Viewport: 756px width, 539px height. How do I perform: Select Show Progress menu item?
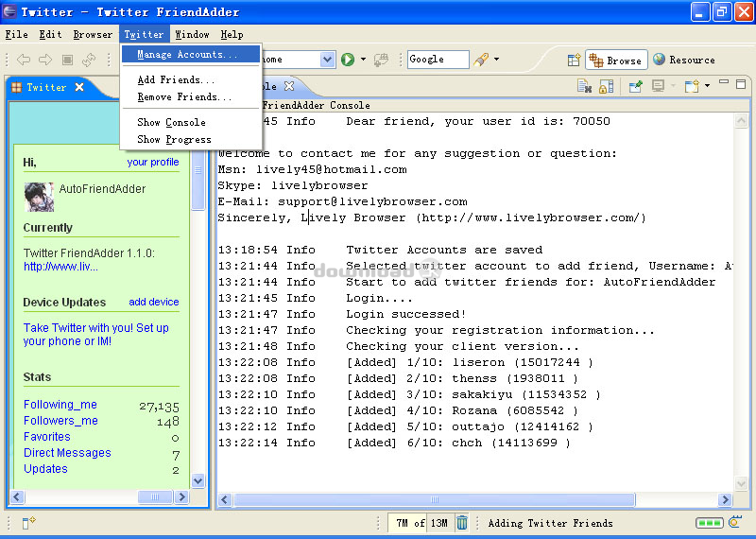coord(174,140)
